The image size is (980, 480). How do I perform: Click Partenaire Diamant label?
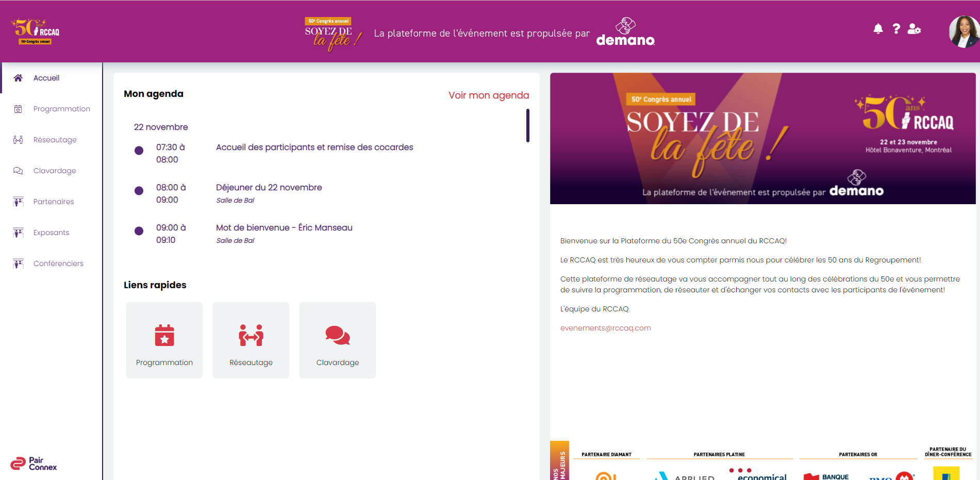click(x=606, y=455)
